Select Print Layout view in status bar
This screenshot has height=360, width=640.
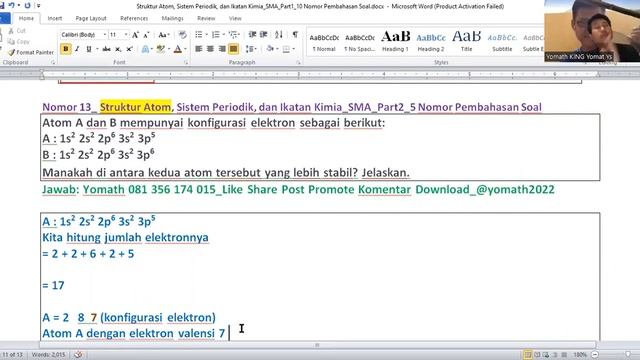click(x=527, y=355)
